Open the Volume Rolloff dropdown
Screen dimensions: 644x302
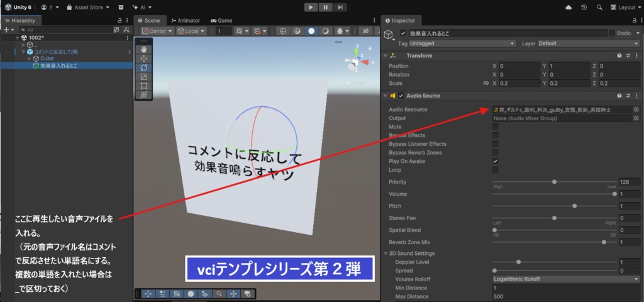point(566,279)
